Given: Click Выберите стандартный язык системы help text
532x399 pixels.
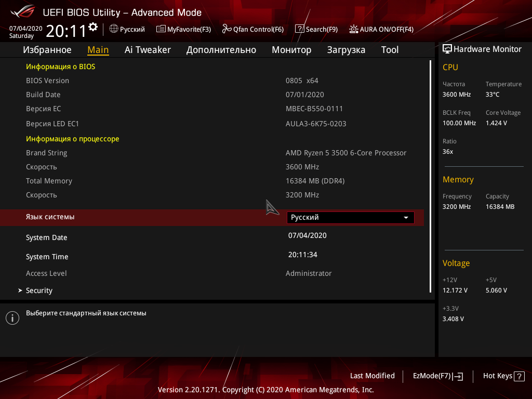Looking at the screenshot, I should [86, 313].
